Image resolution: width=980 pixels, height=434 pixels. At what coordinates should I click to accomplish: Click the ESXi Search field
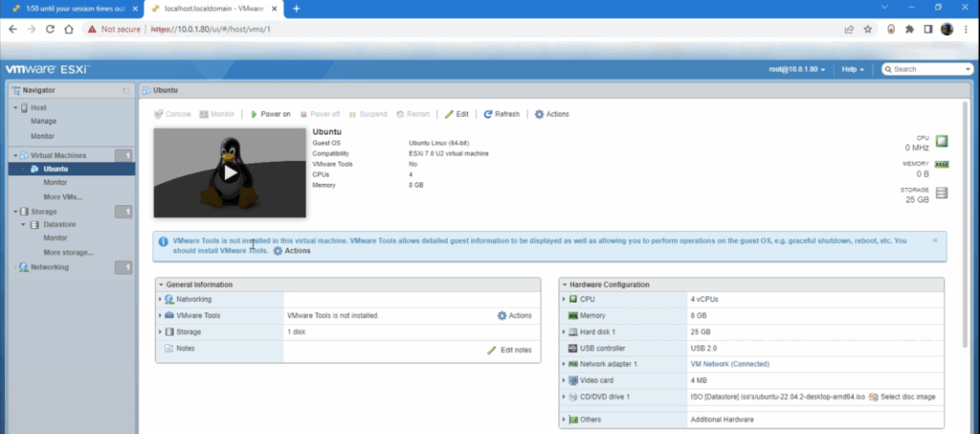click(x=927, y=69)
